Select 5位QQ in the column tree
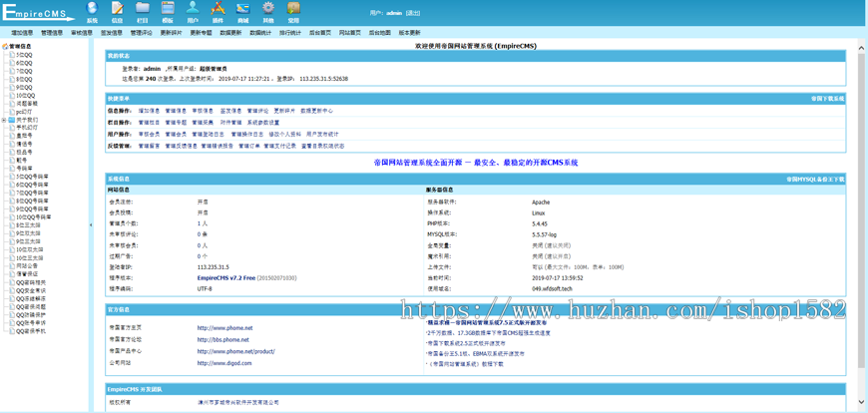 (24, 55)
